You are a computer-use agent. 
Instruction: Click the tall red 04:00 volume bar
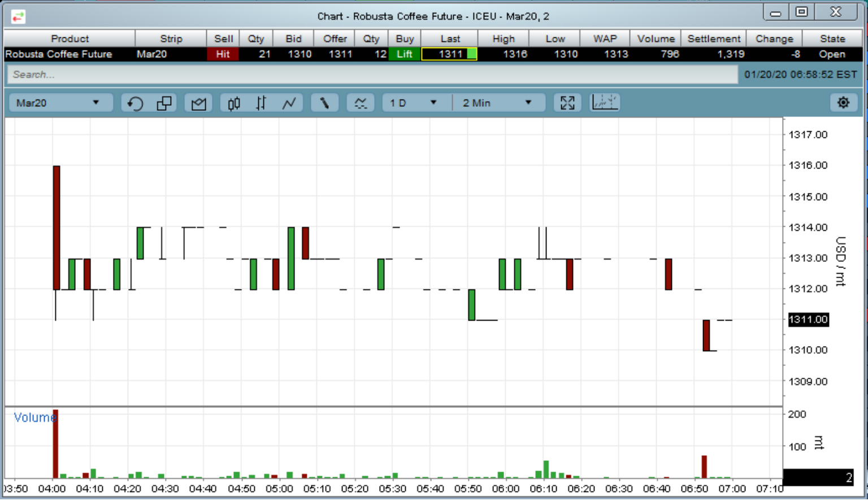tap(55, 444)
